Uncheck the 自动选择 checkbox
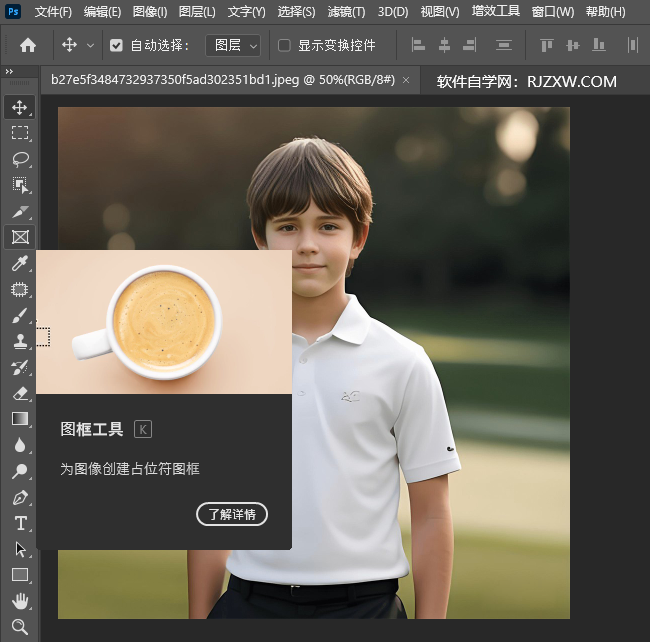This screenshot has width=650, height=642. [116, 45]
